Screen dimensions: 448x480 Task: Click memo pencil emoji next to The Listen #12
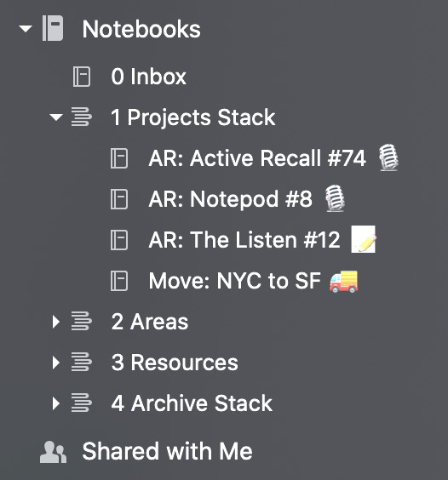pyautogui.click(x=364, y=239)
